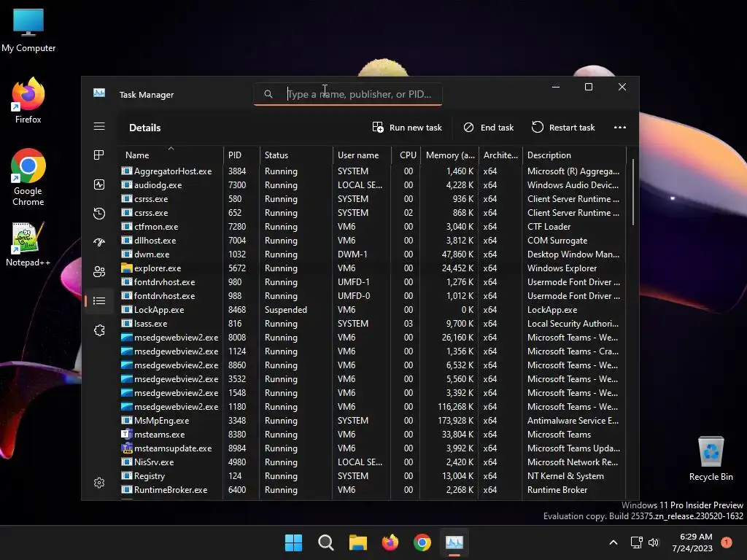Sort by the User name column header
Screen dimensions: 747x560
[x=362, y=155]
